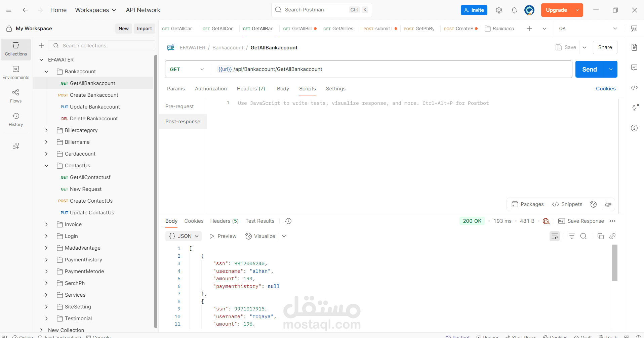644x338 pixels.
Task: Click the Invite button
Action: (x=474, y=10)
